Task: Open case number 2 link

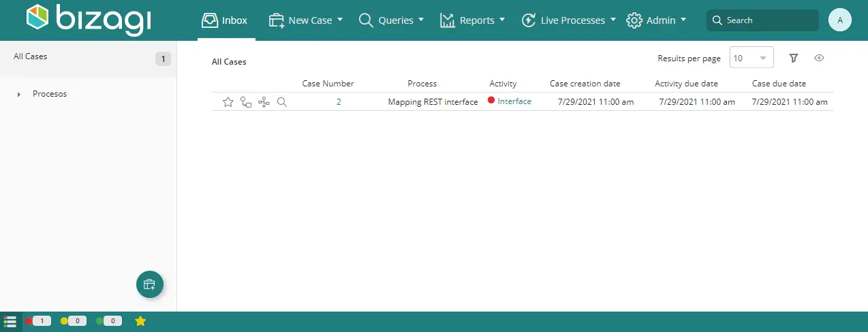Action: click(339, 102)
